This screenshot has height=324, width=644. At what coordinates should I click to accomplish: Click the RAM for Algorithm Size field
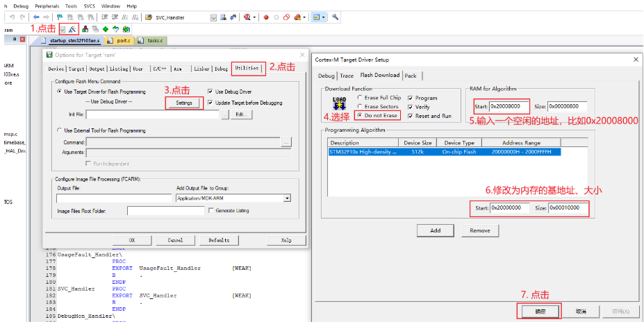tap(568, 106)
